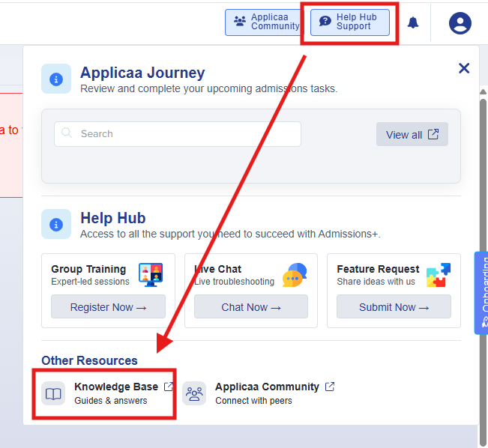Click the notification bell icon
Screen dimensions: 488x448
413,23
